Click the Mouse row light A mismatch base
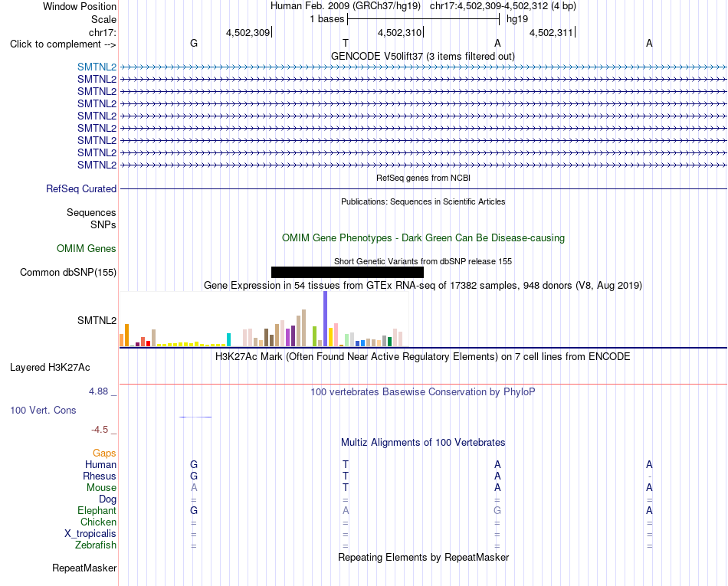The image size is (728, 586). coord(194,488)
